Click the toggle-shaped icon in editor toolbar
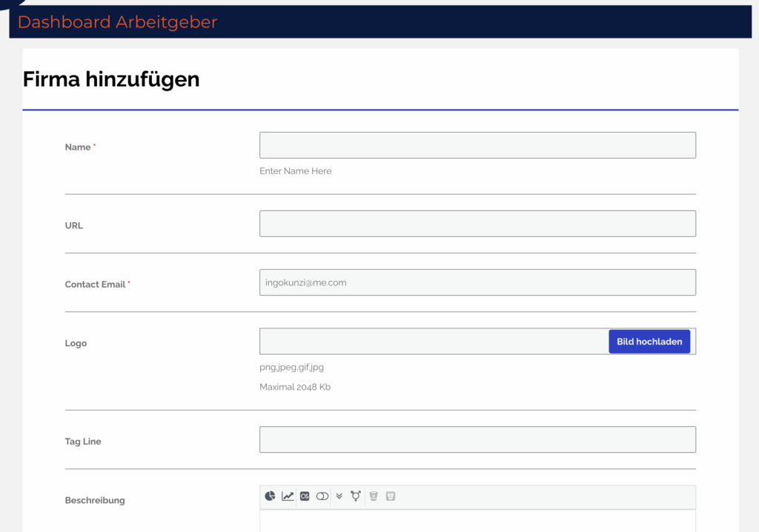Image resolution: width=759 pixels, height=532 pixels. tap(322, 496)
